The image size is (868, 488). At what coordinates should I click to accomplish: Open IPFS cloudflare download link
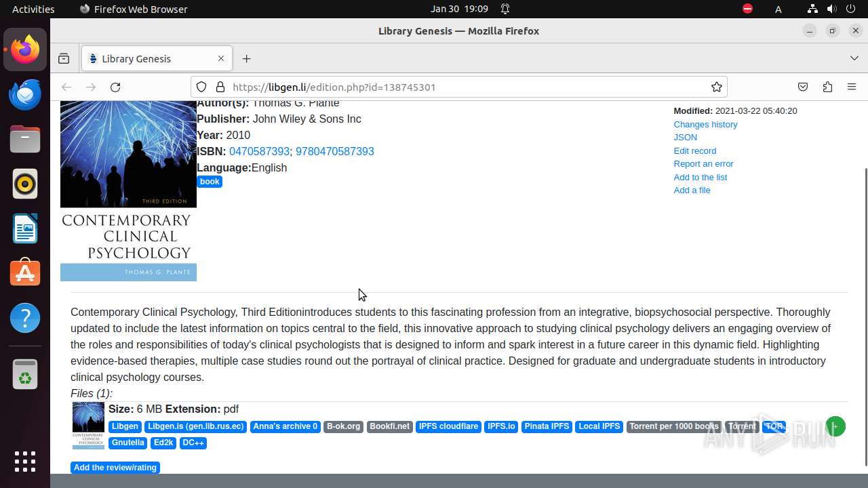pyautogui.click(x=448, y=426)
